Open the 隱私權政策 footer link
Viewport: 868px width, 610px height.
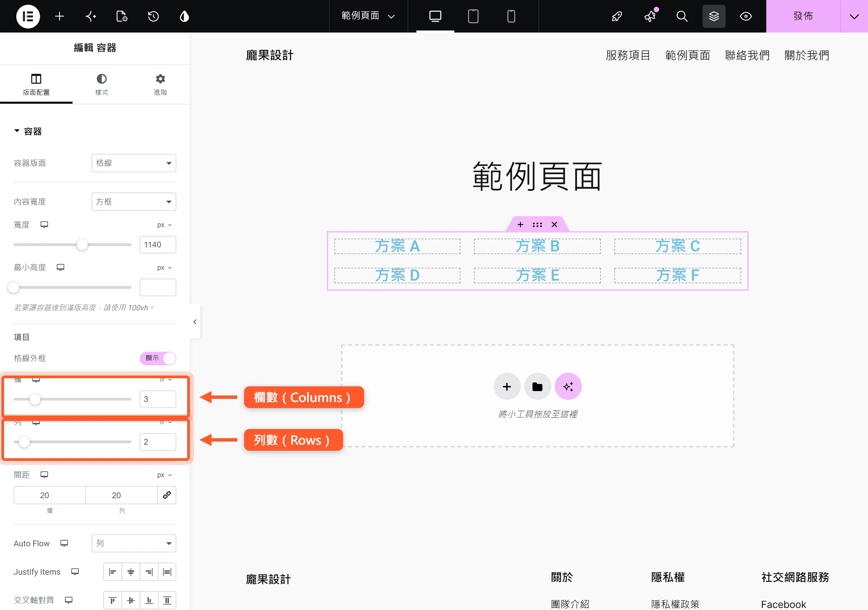pos(675,604)
